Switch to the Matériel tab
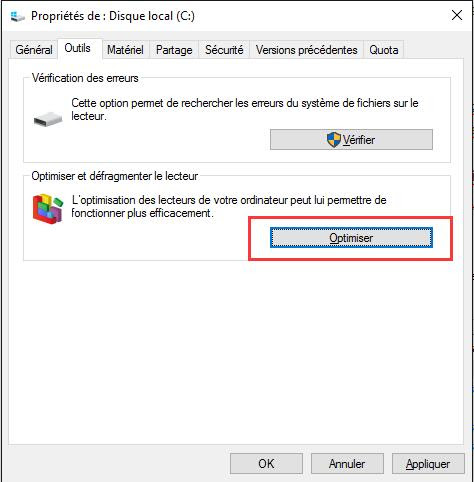 click(x=125, y=50)
